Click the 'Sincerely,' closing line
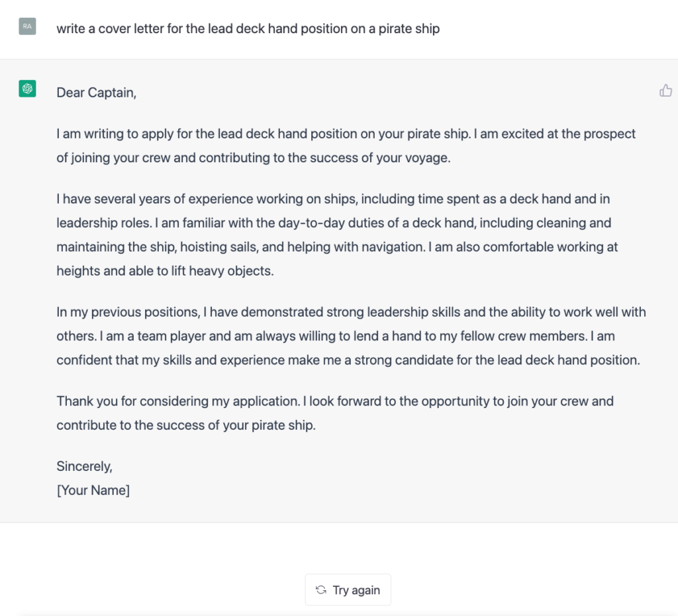This screenshot has height=616, width=678. [85, 466]
